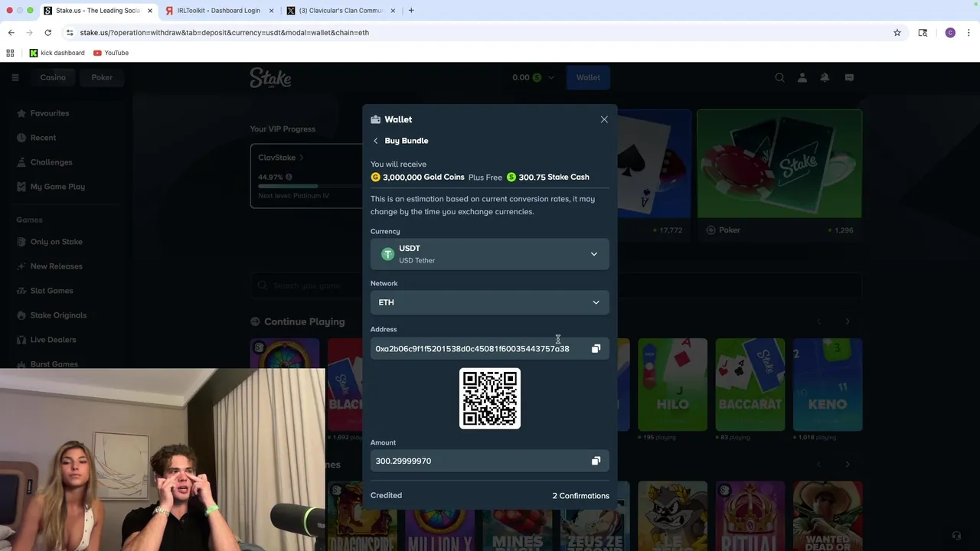Screen dimensions: 980x551
Task: Open the site search icon
Action: coord(779,77)
